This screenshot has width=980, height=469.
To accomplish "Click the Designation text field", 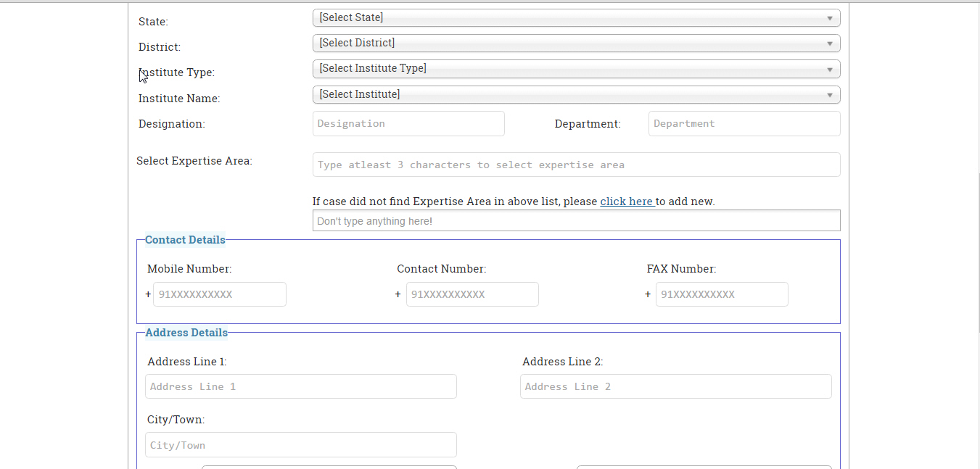I will point(408,124).
